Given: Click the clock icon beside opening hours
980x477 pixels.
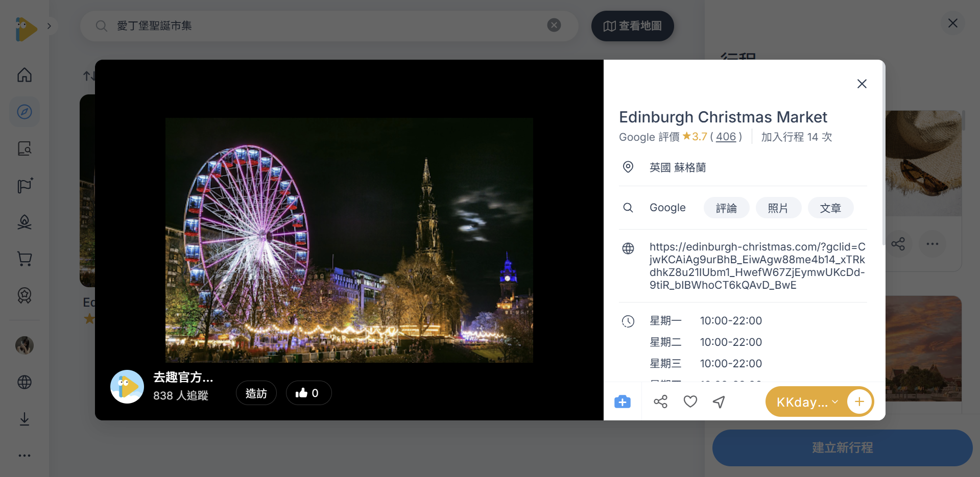Looking at the screenshot, I should point(628,321).
